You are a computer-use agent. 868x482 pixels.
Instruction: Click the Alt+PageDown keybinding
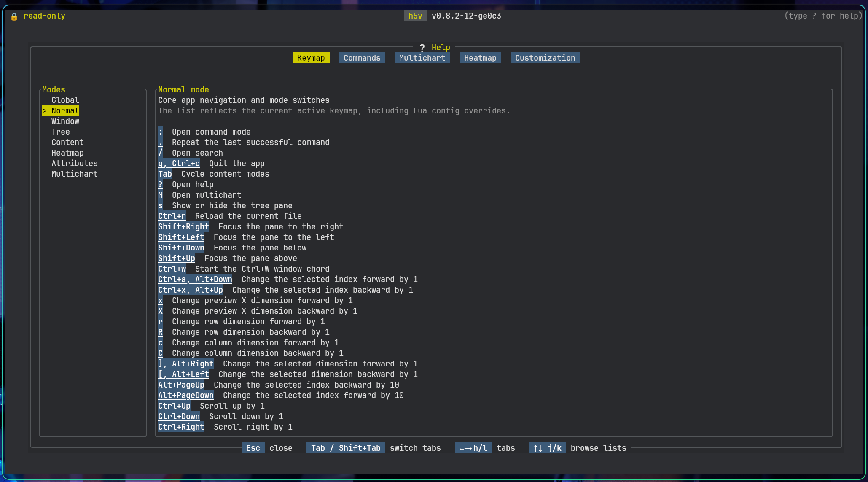coord(186,396)
